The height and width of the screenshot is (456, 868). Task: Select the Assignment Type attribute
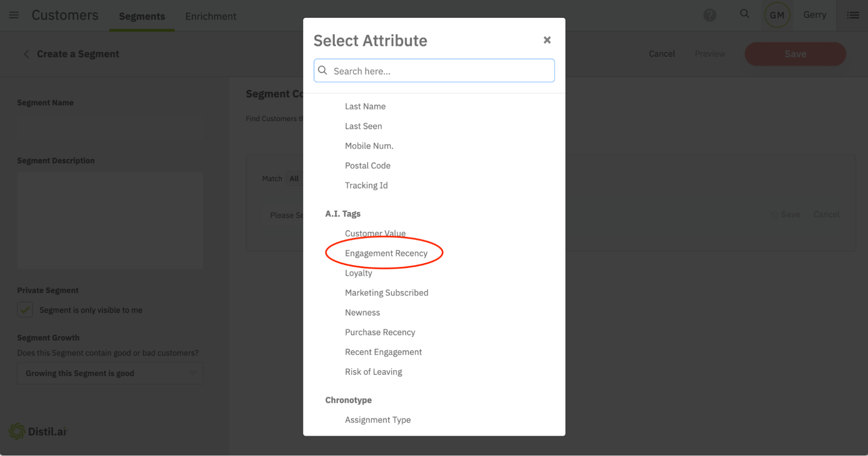tap(378, 420)
